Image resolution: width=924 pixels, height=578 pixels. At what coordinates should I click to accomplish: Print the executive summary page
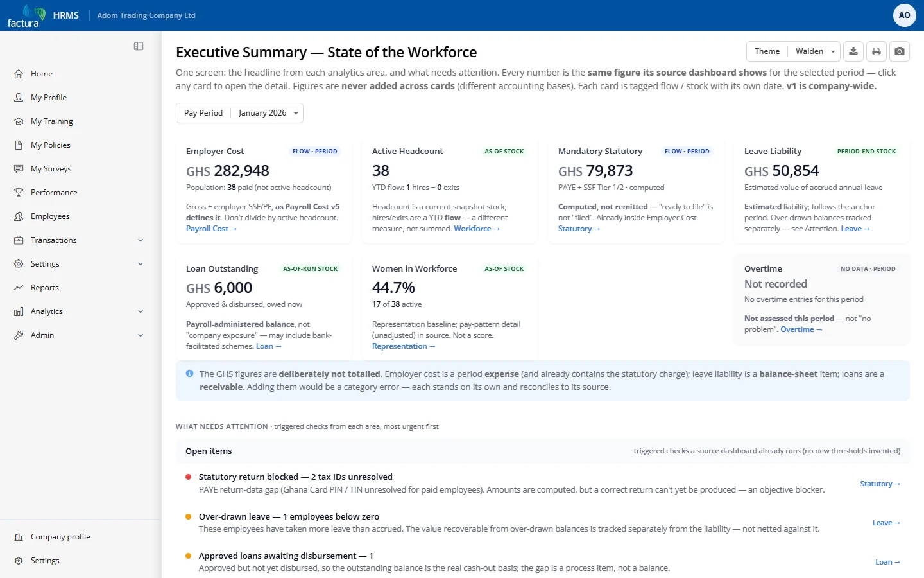coord(877,51)
